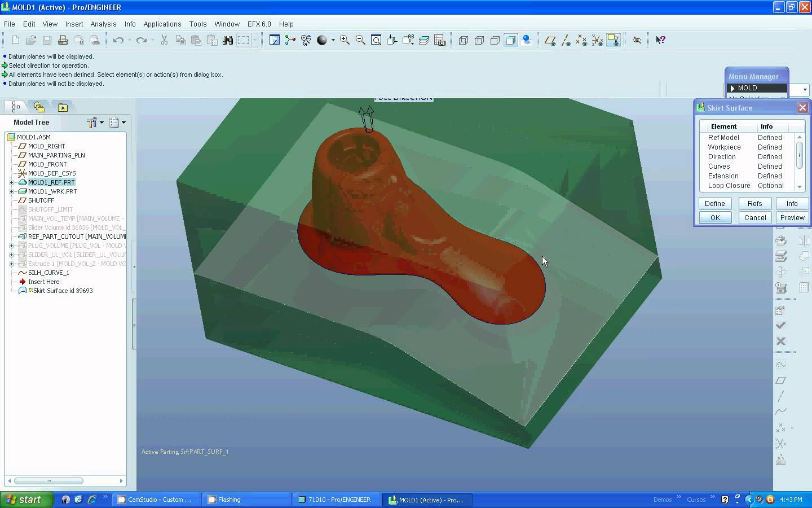Open the Redo history dropdown arrow

[x=152, y=40]
